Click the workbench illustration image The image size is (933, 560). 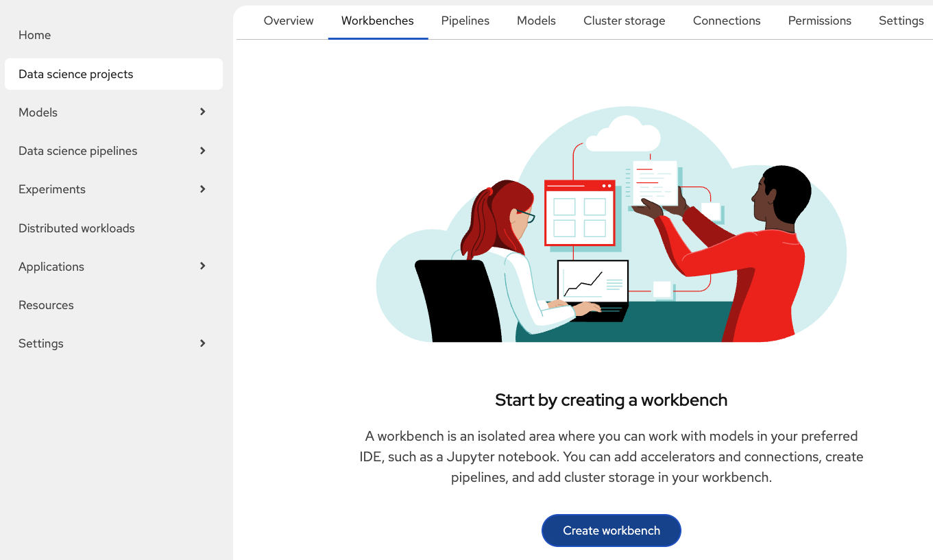(x=611, y=225)
